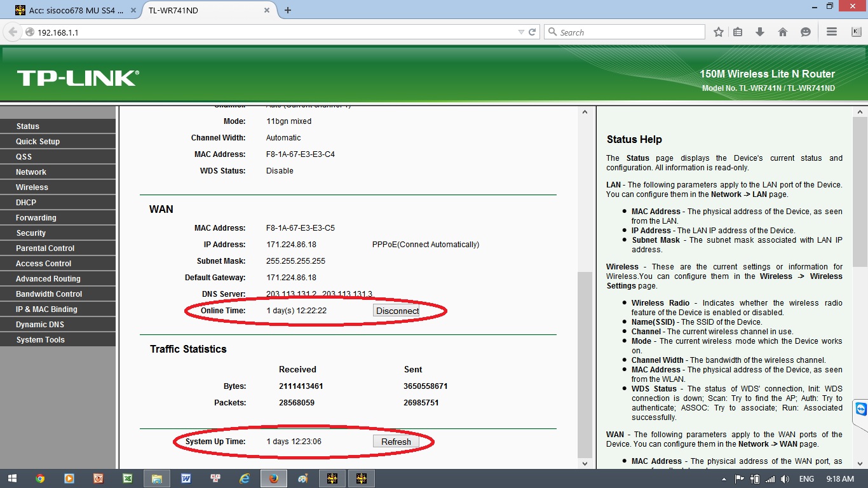Open the Firefox hamburger menu
Viewport: 868px width, 488px height.
coord(831,32)
